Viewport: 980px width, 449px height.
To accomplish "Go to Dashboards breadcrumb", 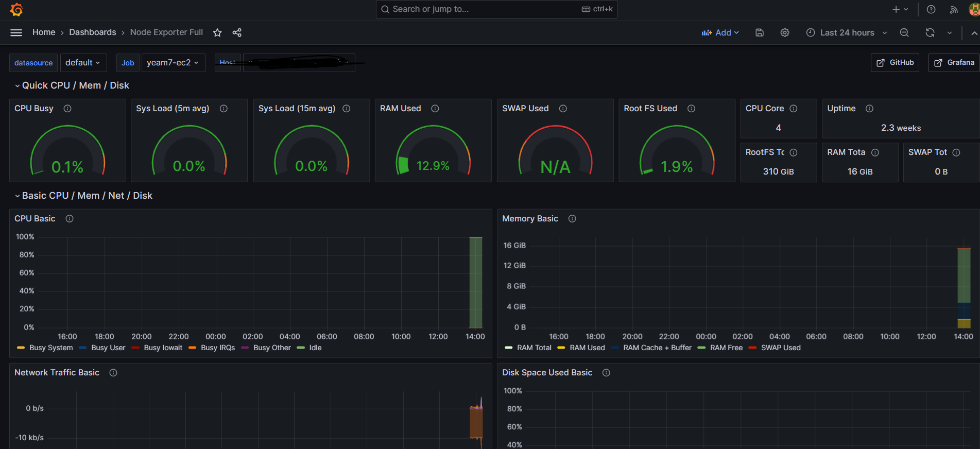I will tap(93, 32).
